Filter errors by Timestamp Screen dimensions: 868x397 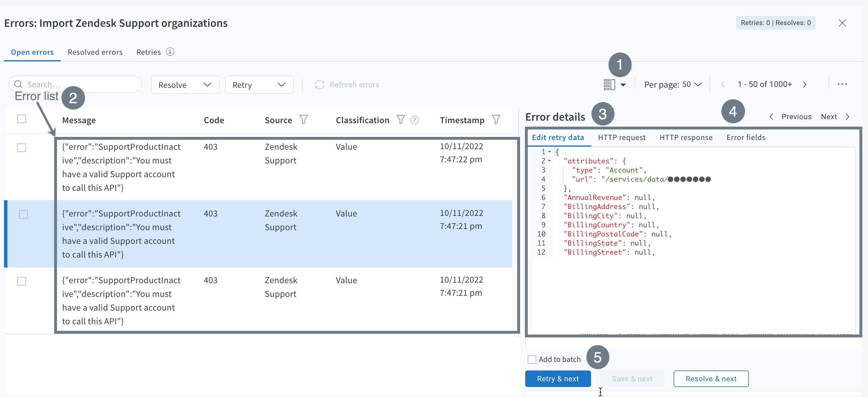496,120
